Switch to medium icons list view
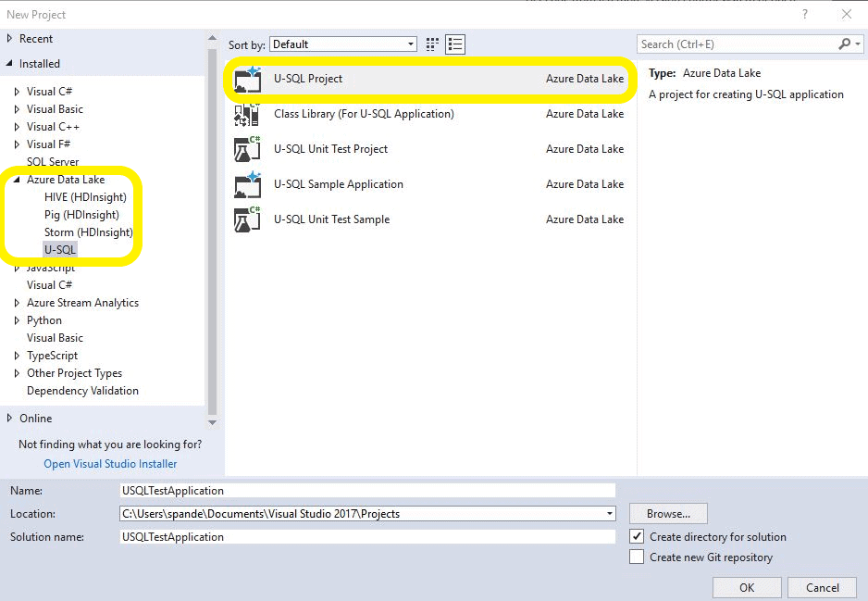 point(455,44)
